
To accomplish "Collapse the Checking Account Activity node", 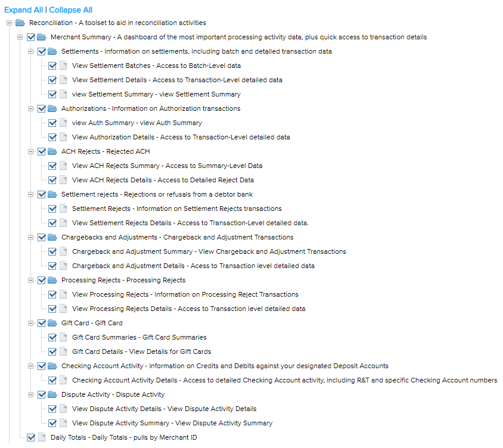I will click(x=31, y=366).
